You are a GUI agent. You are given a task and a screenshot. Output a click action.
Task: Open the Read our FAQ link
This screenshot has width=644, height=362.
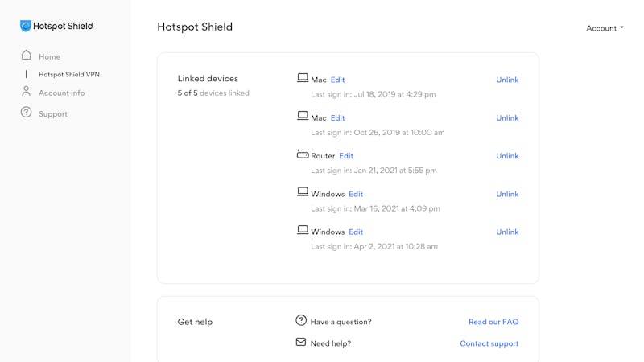[493, 322]
